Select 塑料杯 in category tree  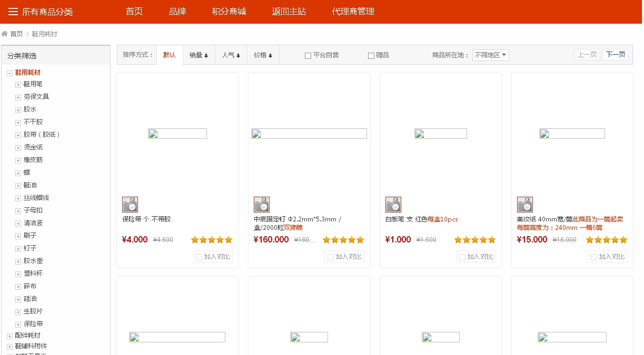pyautogui.click(x=33, y=273)
